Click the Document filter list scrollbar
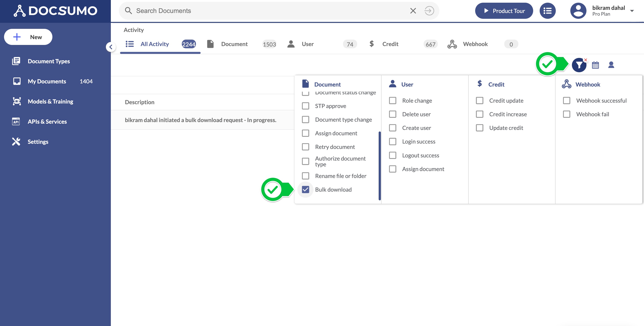 (380, 166)
